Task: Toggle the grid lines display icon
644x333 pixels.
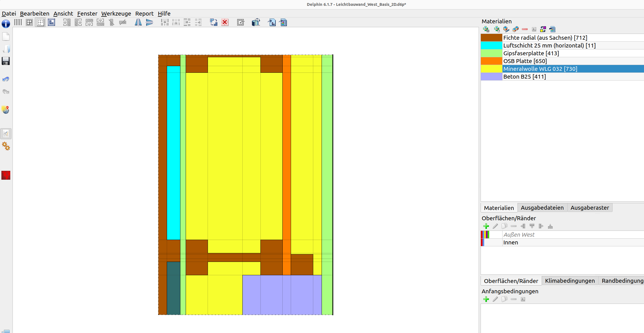Action: click(29, 22)
